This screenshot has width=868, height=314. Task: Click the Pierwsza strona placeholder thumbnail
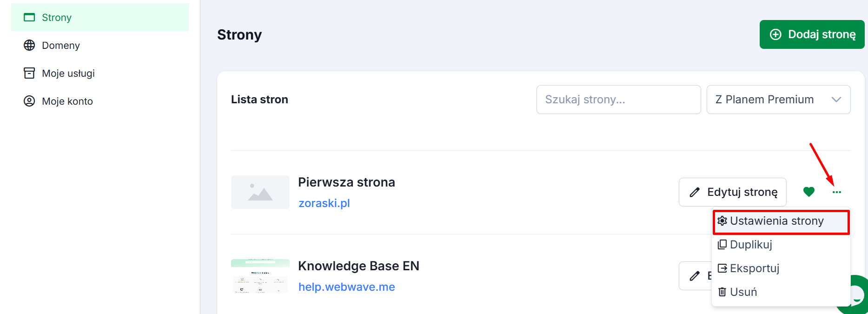[260, 192]
